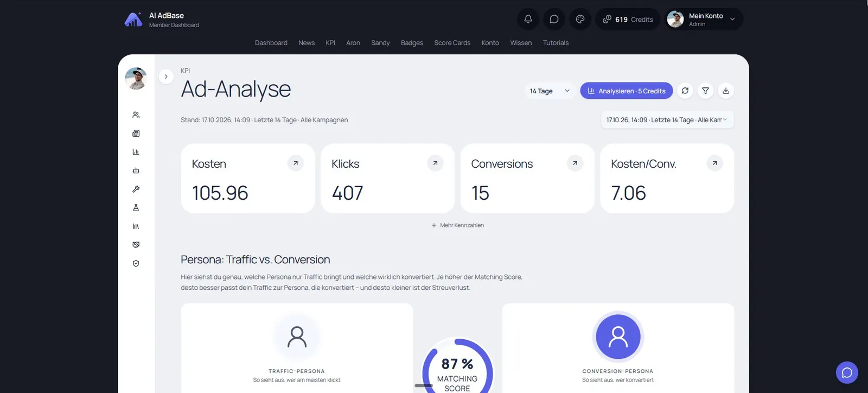Screen dimensions: 868x393
Task: Open the floating chat support button
Action: (847, 372)
